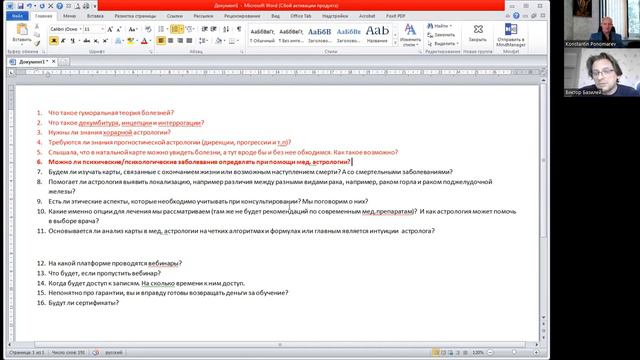Increase paragraph indent
The width and height of the screenshot is (640, 360).
[213, 29]
